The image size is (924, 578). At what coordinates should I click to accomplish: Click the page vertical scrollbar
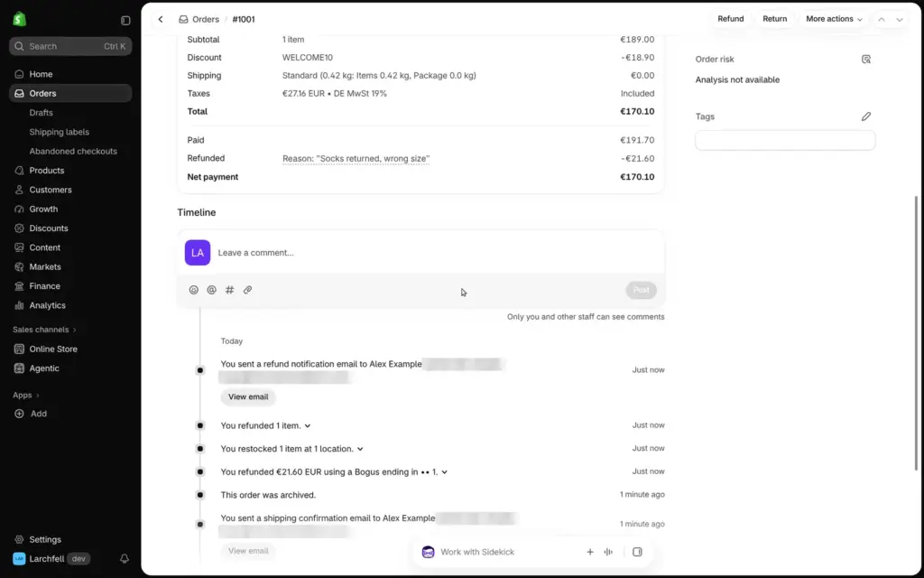[x=916, y=333]
